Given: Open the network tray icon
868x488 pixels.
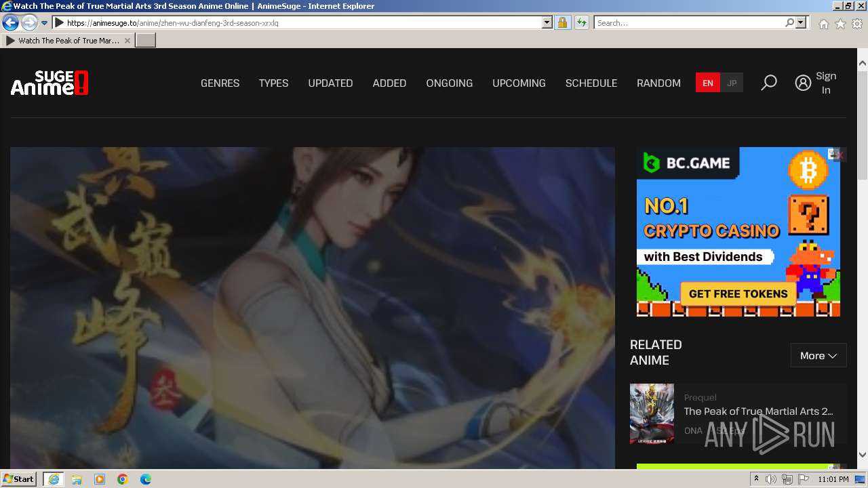Looking at the screenshot, I should point(787,479).
